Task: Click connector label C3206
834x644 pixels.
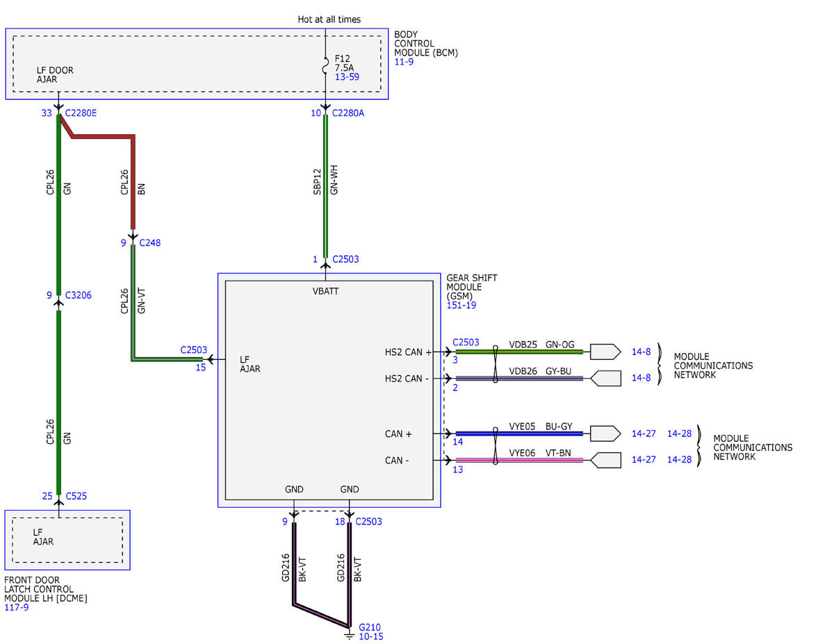Action: 79,295
